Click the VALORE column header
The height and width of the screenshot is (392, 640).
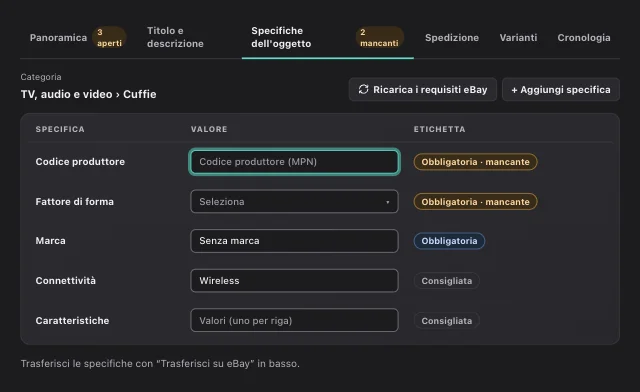coord(209,129)
